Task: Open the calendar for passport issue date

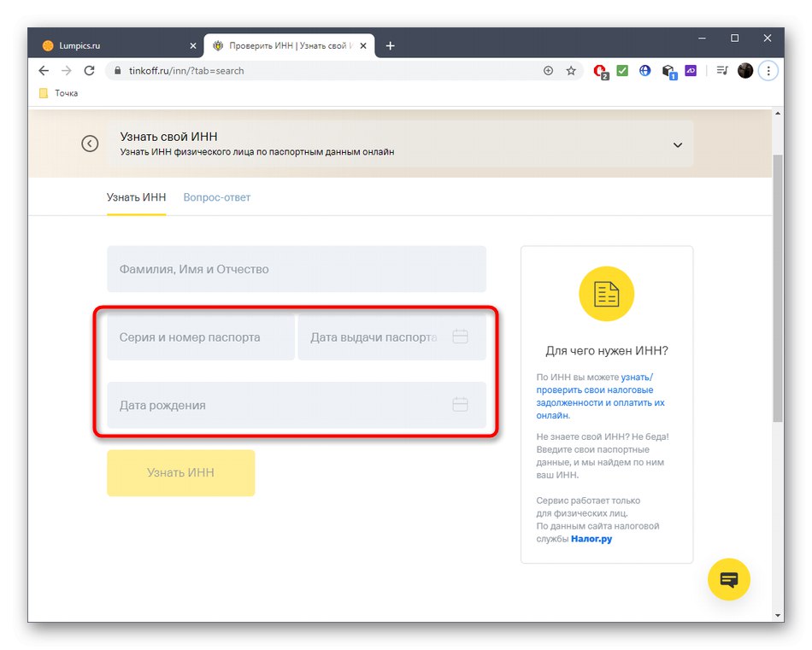Action: (x=461, y=337)
